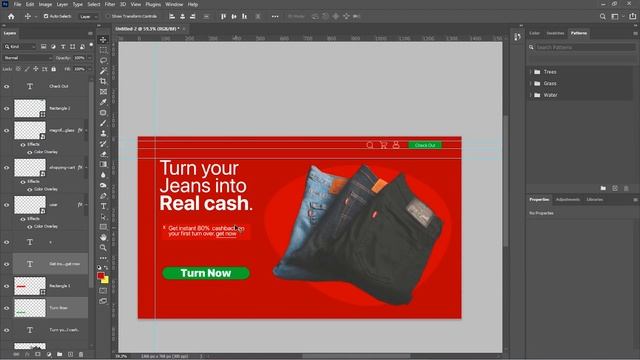Hide the shopping-cart layer
This screenshot has height=360, width=640.
(x=7, y=168)
